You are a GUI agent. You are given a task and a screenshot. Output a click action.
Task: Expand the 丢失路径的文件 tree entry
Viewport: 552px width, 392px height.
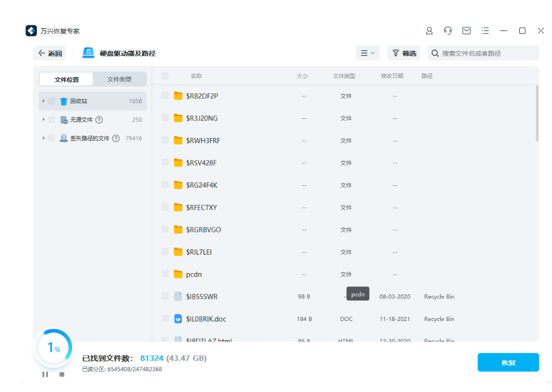click(44, 138)
